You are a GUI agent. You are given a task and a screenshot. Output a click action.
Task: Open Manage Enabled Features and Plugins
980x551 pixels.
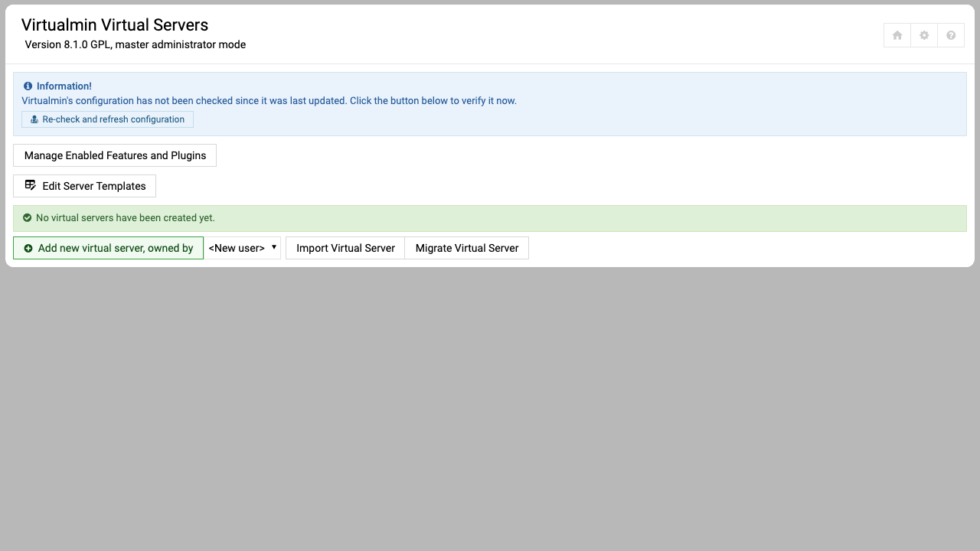click(115, 155)
